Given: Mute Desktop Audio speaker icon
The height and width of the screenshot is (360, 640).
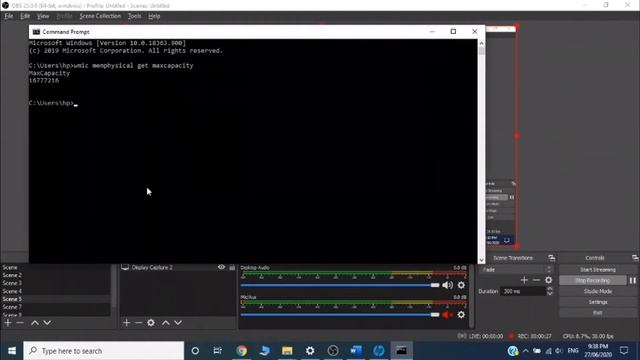Looking at the screenshot, I should pyautogui.click(x=447, y=285).
